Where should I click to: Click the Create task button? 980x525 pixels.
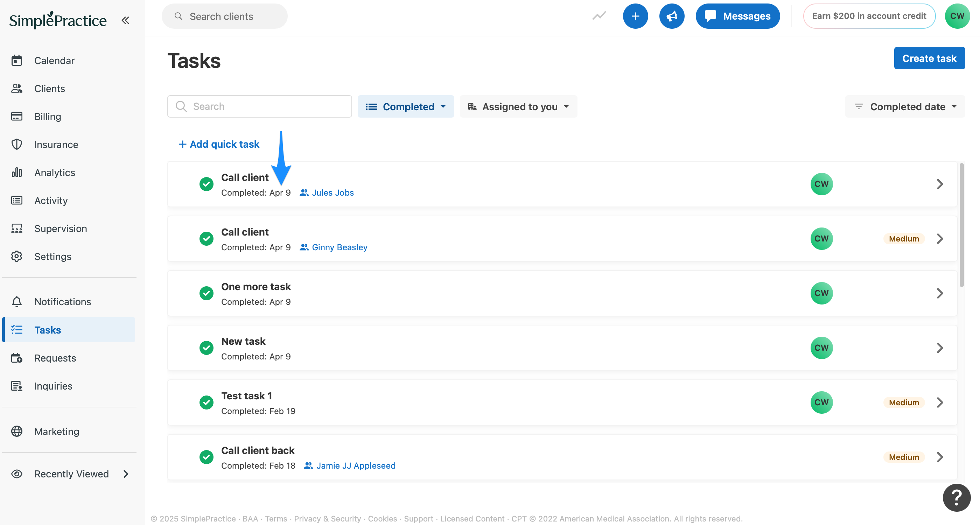point(929,58)
